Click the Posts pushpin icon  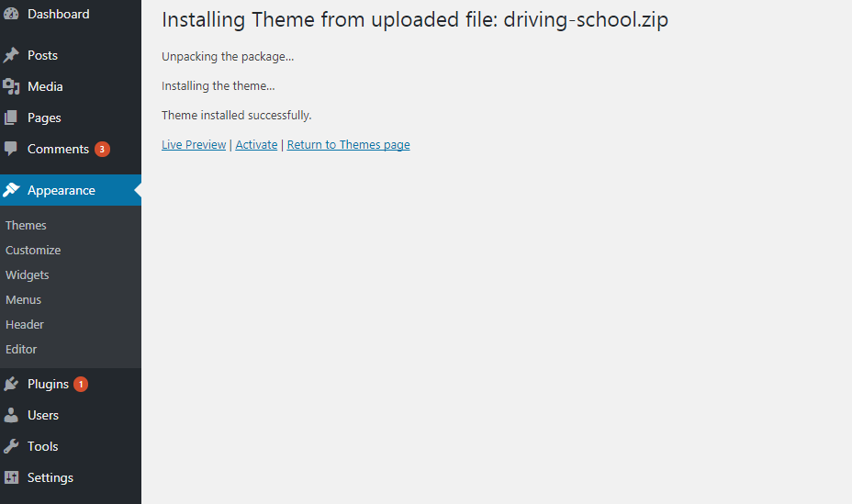tap(11, 55)
